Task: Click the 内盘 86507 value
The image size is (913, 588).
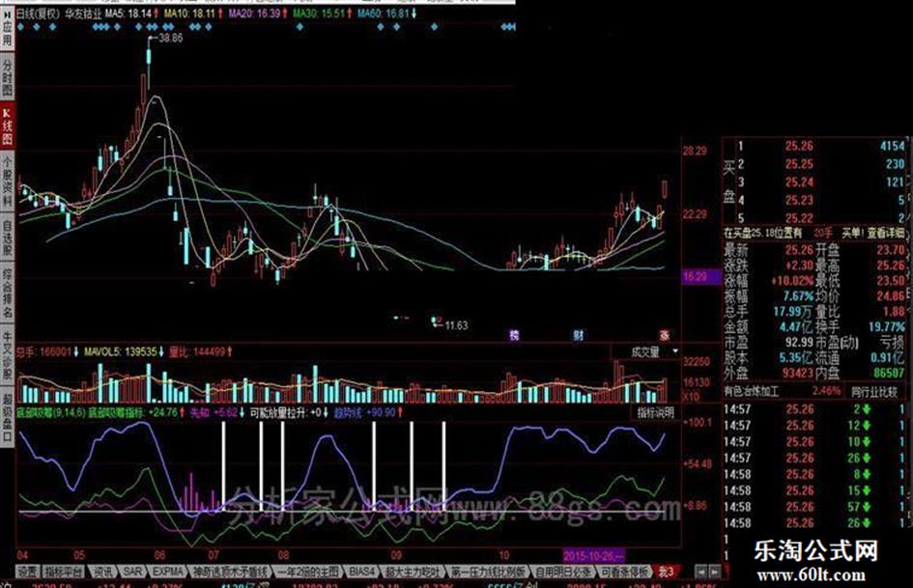Action: click(889, 373)
